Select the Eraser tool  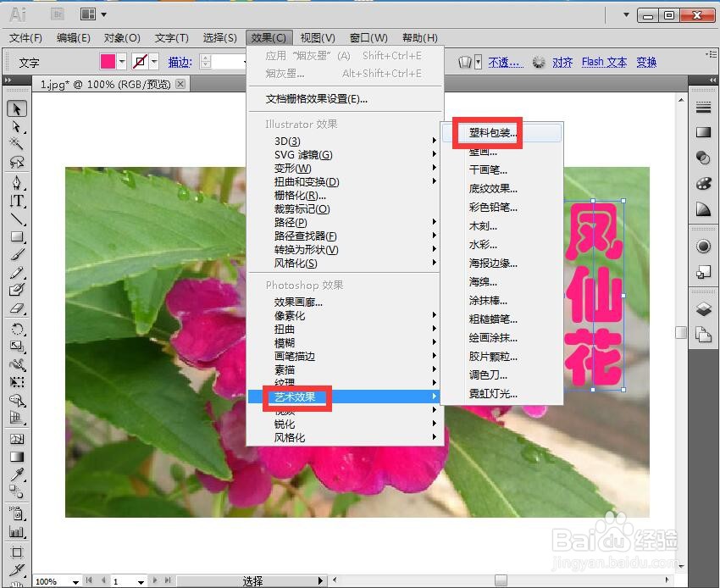click(17, 308)
